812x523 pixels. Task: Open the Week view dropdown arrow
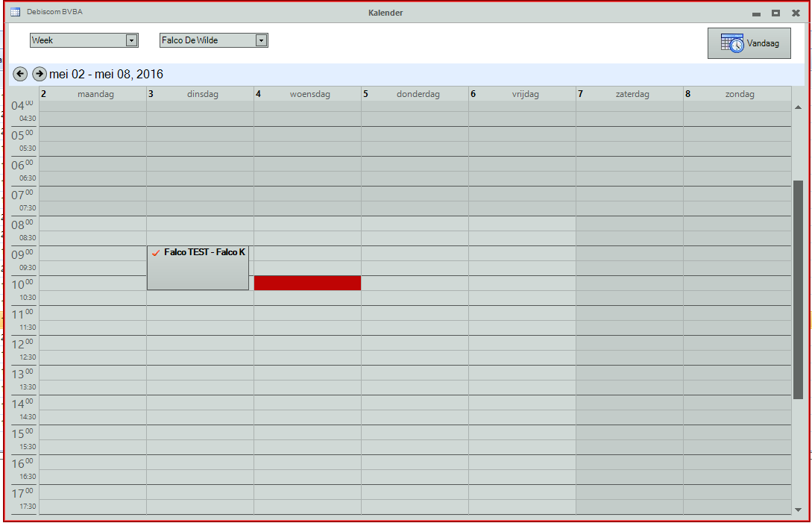132,40
